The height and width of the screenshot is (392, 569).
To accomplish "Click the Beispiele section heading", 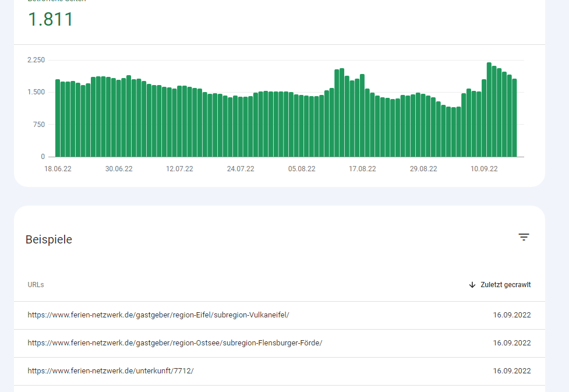I will coord(49,239).
